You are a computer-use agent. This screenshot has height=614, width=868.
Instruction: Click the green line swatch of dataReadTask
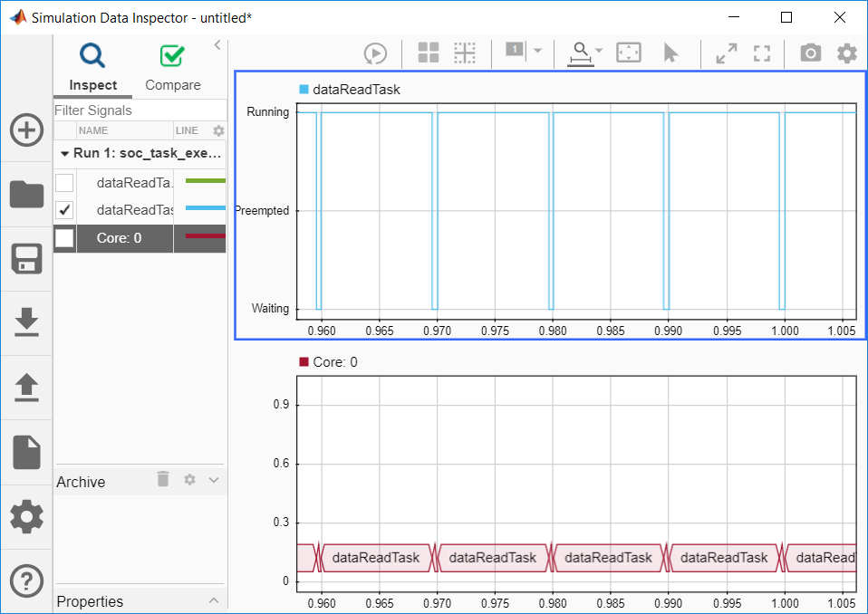point(206,181)
